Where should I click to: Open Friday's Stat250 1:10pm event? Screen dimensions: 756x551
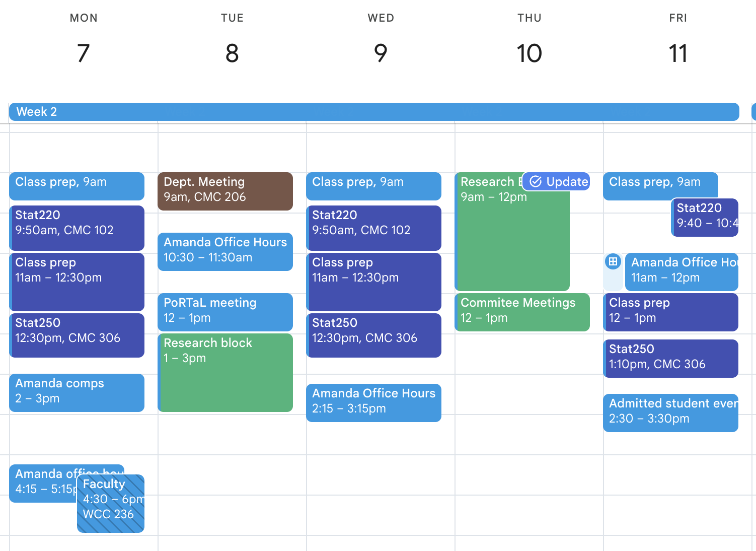click(x=670, y=358)
